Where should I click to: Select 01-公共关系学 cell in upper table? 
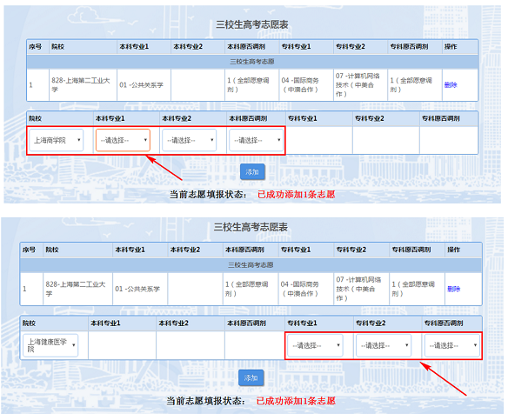(x=144, y=85)
